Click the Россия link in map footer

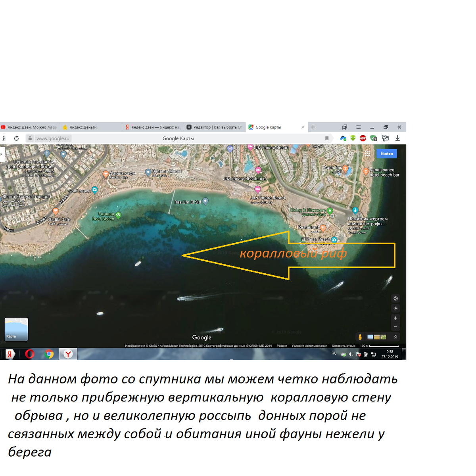click(282, 346)
